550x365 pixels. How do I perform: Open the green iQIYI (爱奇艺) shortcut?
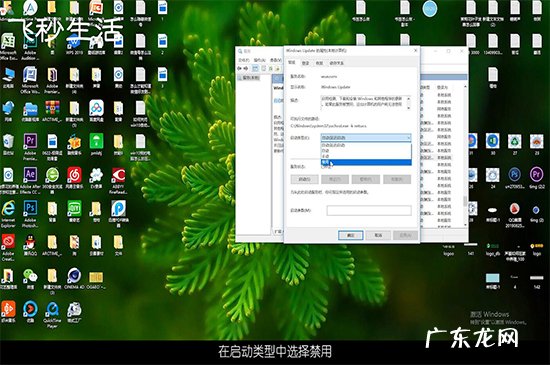pyautogui.click(x=74, y=209)
